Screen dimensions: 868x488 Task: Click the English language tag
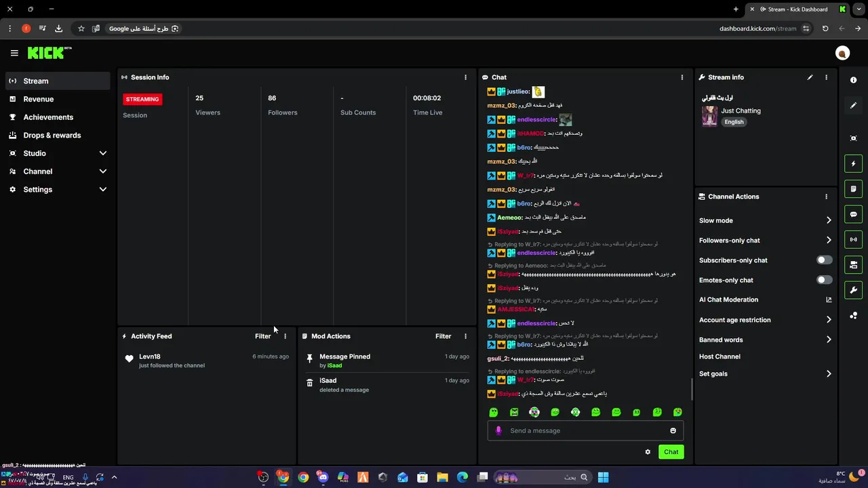(734, 122)
